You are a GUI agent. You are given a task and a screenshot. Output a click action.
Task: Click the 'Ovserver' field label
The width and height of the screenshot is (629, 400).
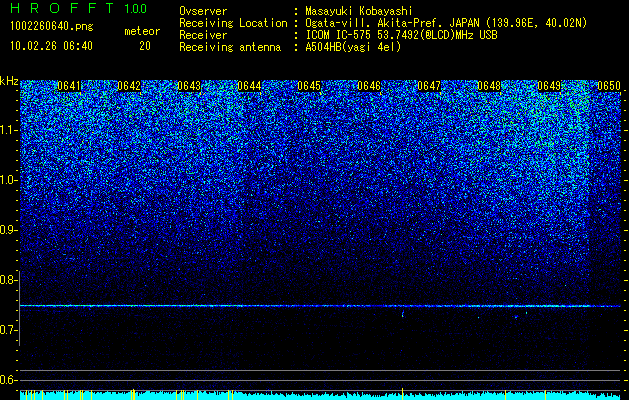(x=203, y=11)
